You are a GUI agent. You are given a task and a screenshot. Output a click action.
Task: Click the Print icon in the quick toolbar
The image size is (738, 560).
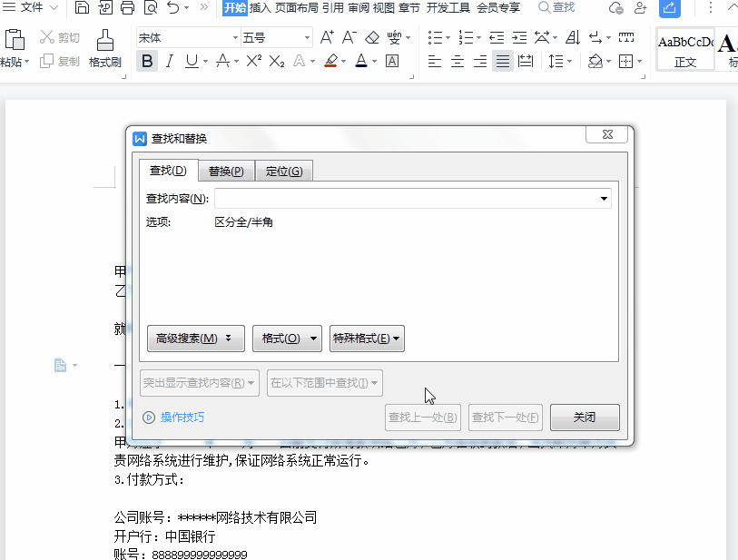128,7
